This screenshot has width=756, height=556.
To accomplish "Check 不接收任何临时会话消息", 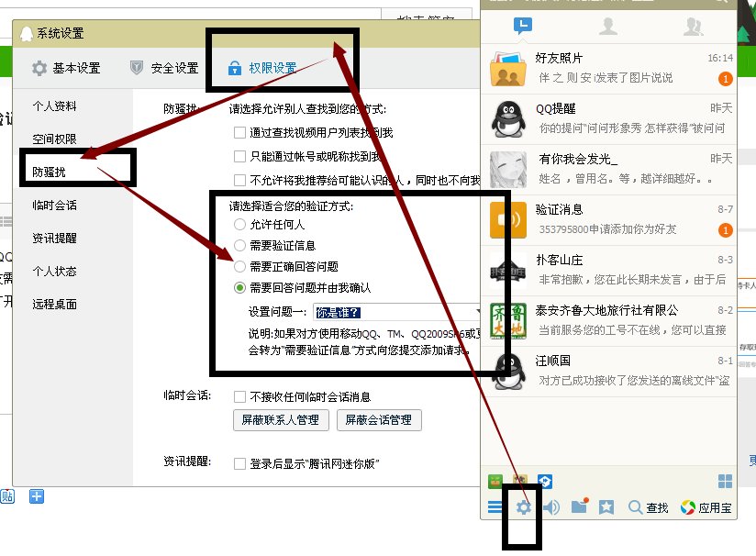I will 239,396.
